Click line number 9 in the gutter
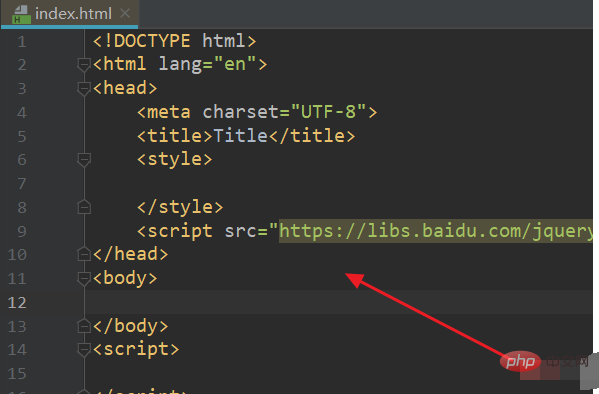 (x=22, y=231)
